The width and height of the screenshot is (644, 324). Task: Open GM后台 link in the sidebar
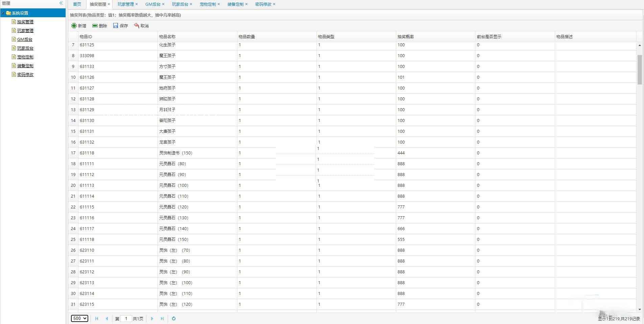point(25,40)
